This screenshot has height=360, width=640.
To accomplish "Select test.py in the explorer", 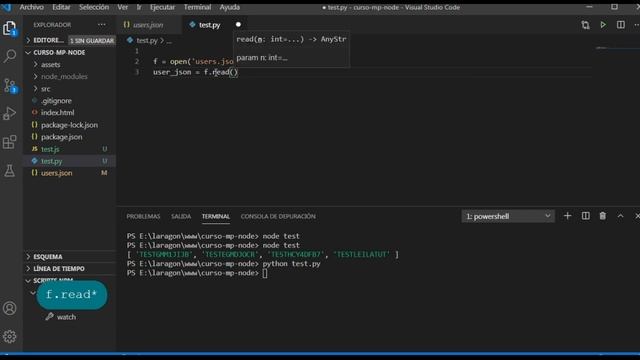I will click(x=51, y=161).
